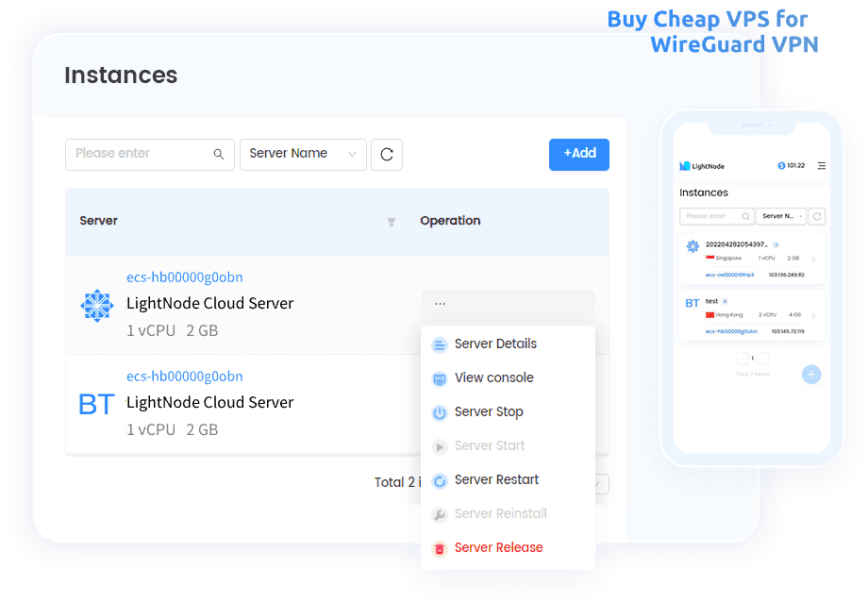Click the desktop Instances page title
Viewport: 868px width, 603px height.
[121, 75]
